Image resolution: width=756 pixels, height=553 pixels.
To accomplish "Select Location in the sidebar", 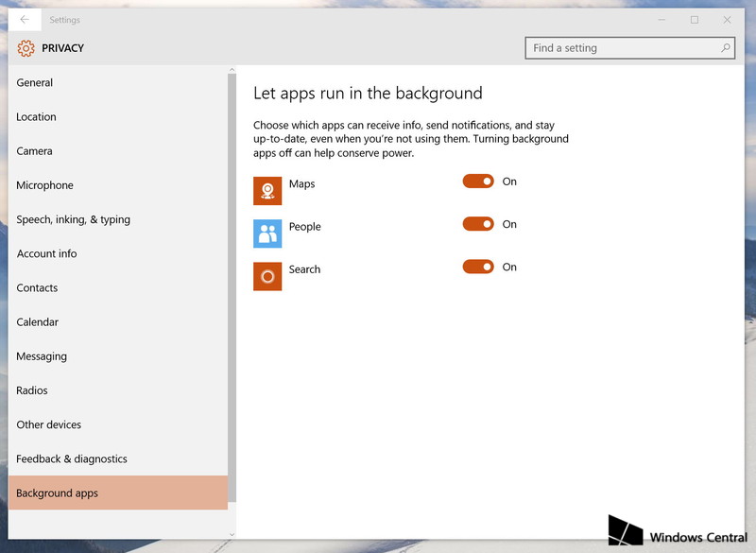I will (37, 117).
